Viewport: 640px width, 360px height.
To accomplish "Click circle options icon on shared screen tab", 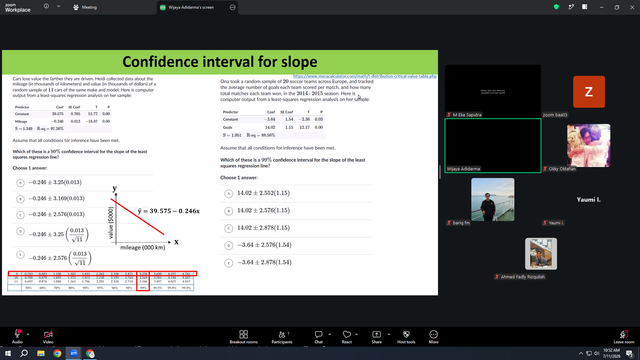I will 232,7.
